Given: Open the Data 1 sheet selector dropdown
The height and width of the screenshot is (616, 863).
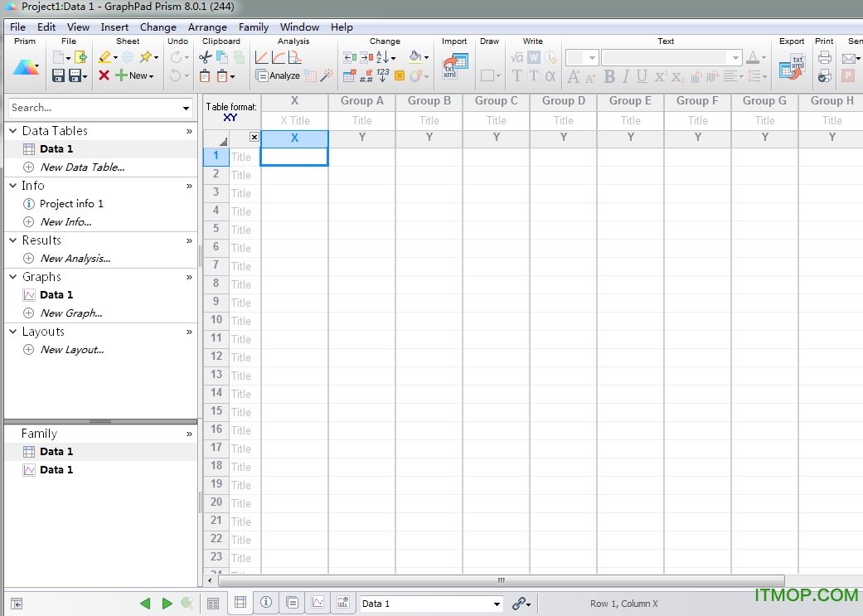Looking at the screenshot, I should tap(497, 604).
